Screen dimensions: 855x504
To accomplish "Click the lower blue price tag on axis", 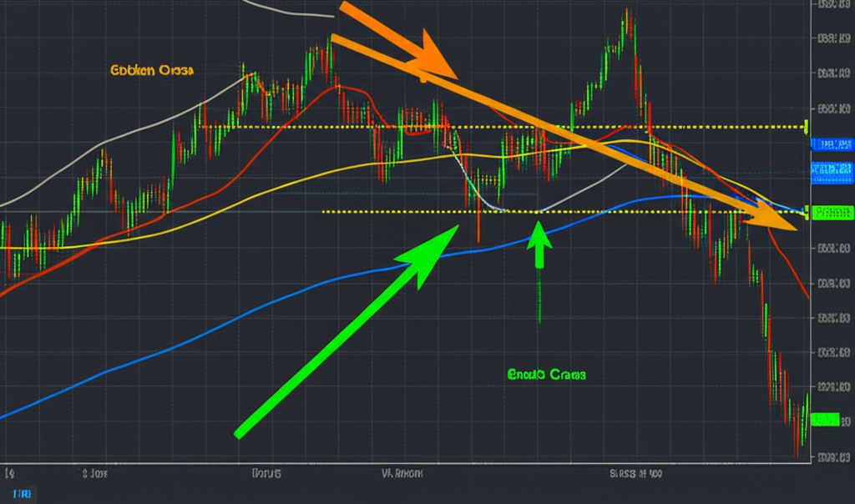I will [x=832, y=172].
